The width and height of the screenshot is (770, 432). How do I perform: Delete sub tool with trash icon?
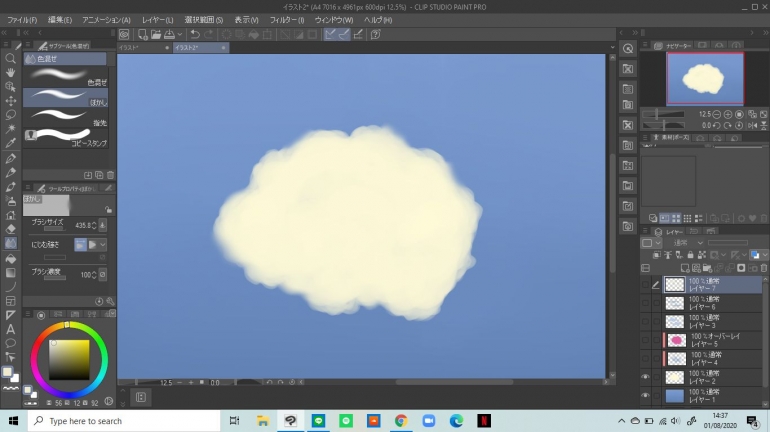[x=110, y=175]
